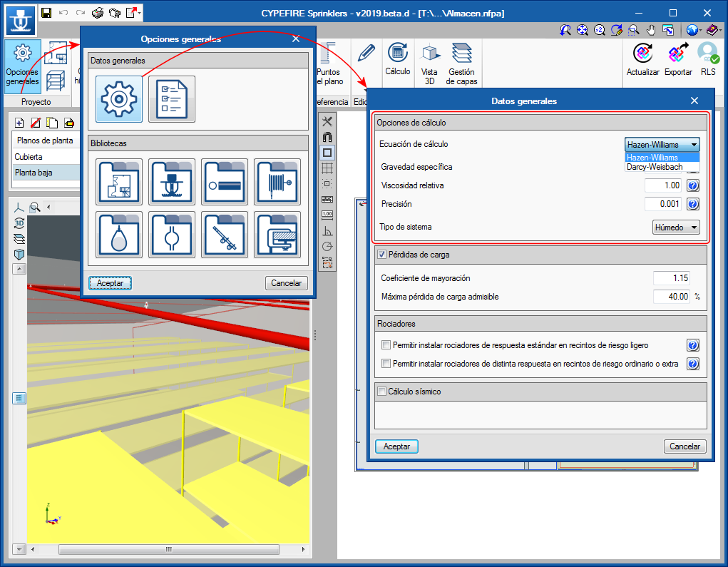Click the Exportar icon

pyautogui.click(x=678, y=59)
